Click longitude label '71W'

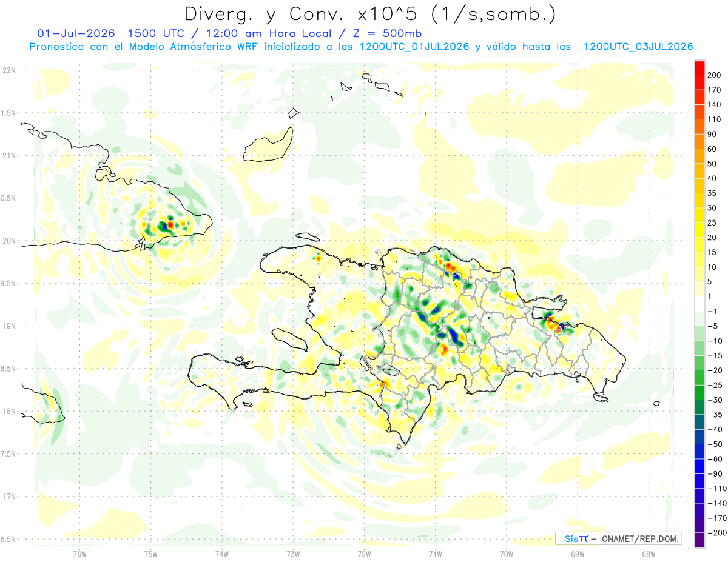435,553
